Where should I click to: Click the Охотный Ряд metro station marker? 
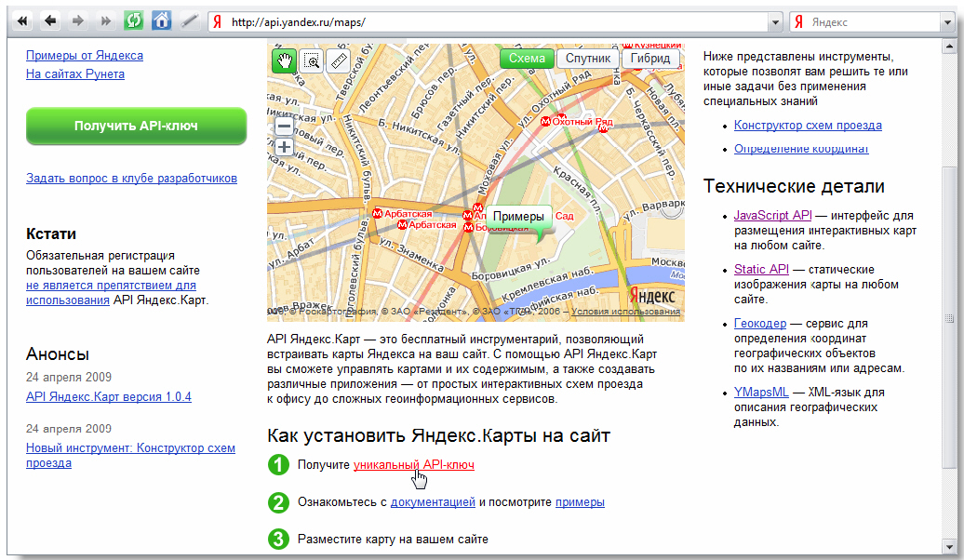(546, 122)
